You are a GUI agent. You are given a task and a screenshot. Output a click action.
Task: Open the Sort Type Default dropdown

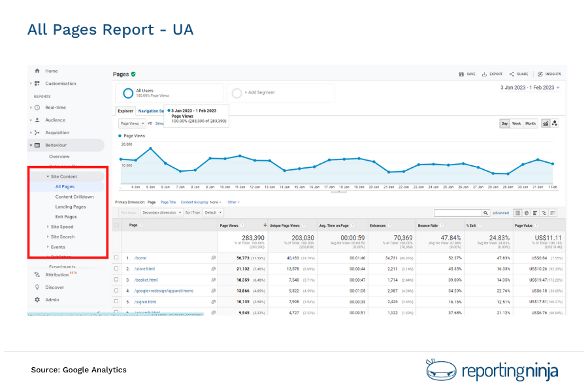(213, 213)
